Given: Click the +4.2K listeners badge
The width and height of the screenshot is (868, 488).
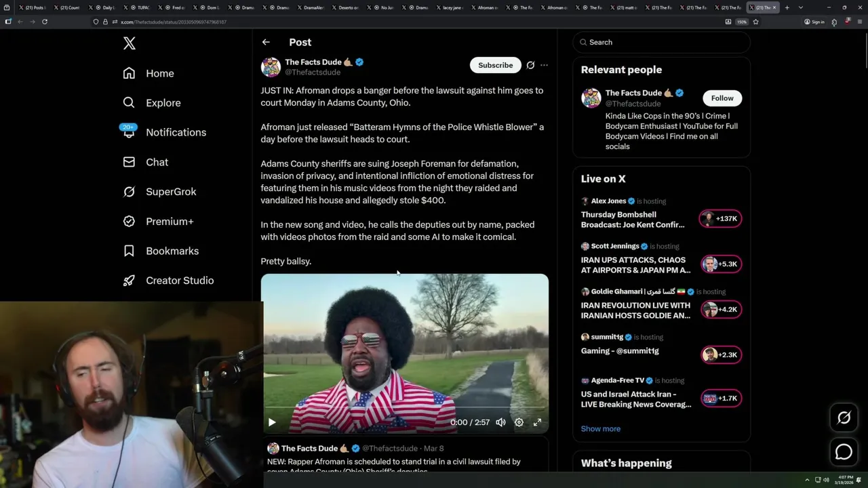Looking at the screenshot, I should [721, 310].
